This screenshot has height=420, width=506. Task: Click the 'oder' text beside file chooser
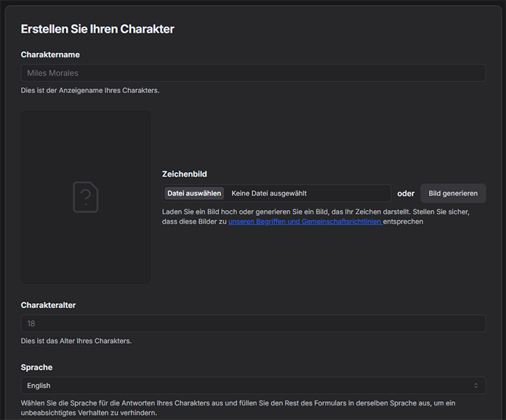click(x=406, y=193)
